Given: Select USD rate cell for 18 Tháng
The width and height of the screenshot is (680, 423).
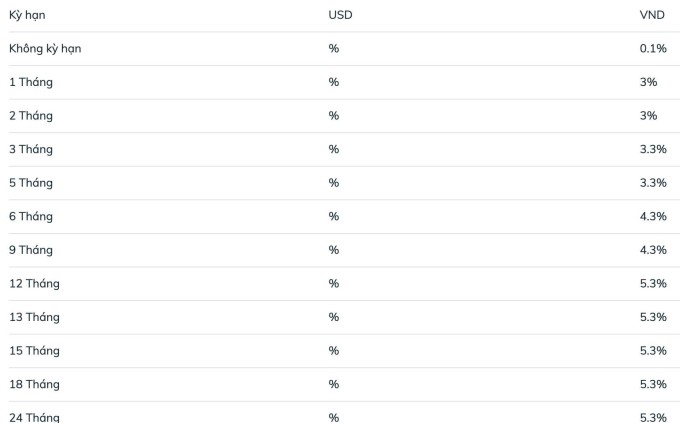Looking at the screenshot, I should tap(333, 384).
